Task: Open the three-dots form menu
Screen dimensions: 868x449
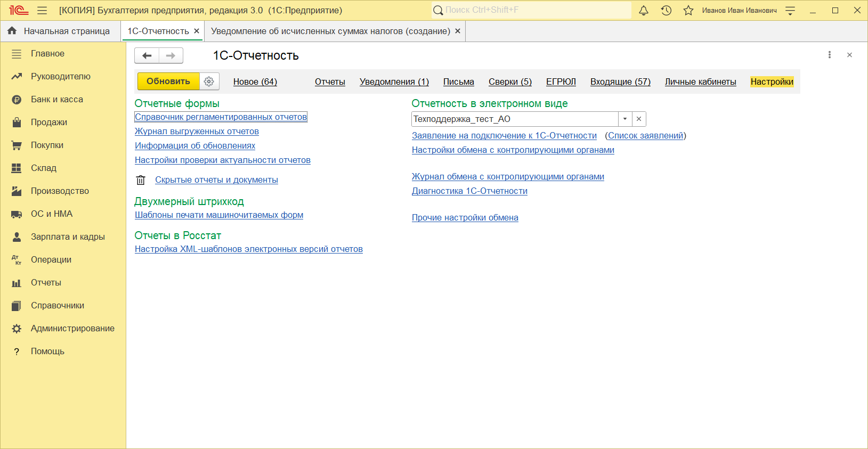Action: [x=829, y=55]
